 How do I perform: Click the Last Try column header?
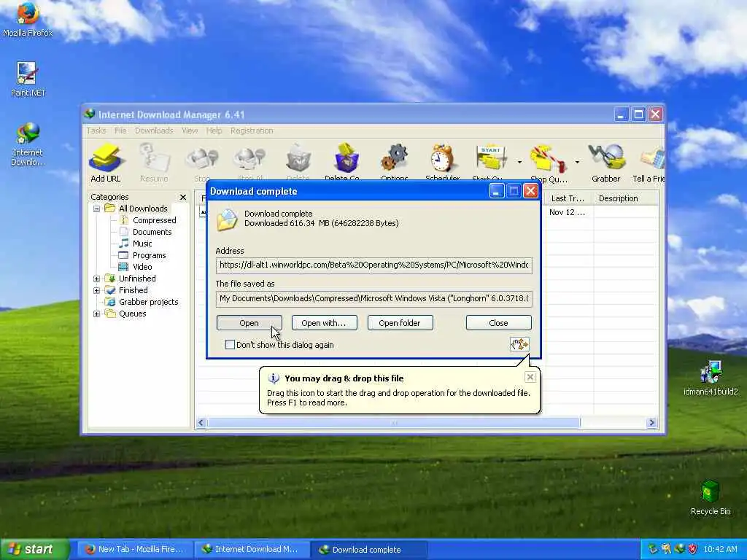(x=568, y=198)
